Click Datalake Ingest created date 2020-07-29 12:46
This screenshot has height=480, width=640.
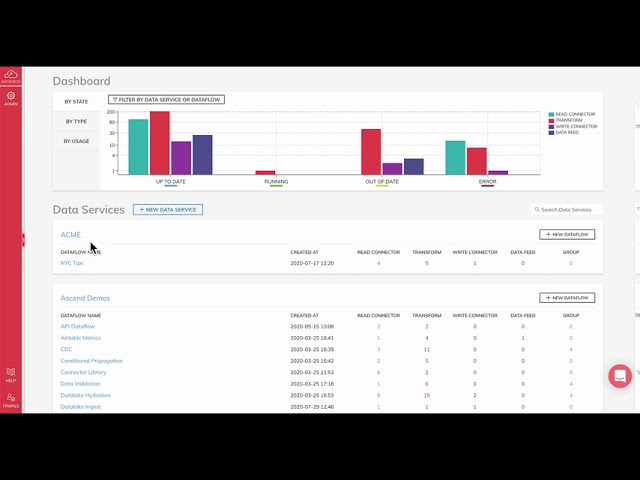coord(312,407)
